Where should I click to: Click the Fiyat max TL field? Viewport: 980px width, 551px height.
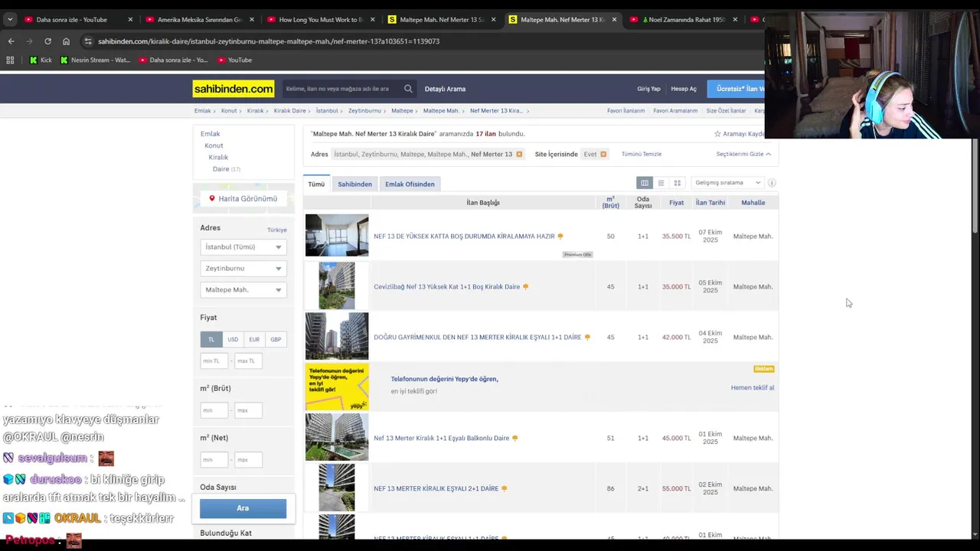coord(247,361)
